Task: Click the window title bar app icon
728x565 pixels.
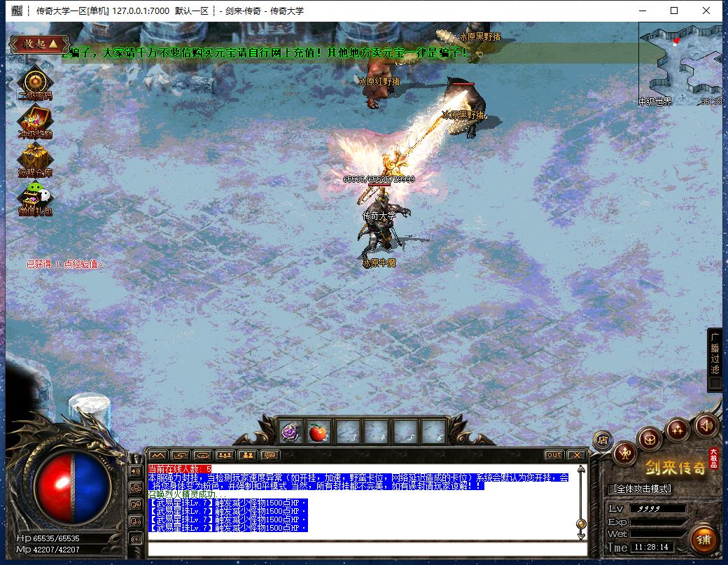Action: (x=17, y=11)
